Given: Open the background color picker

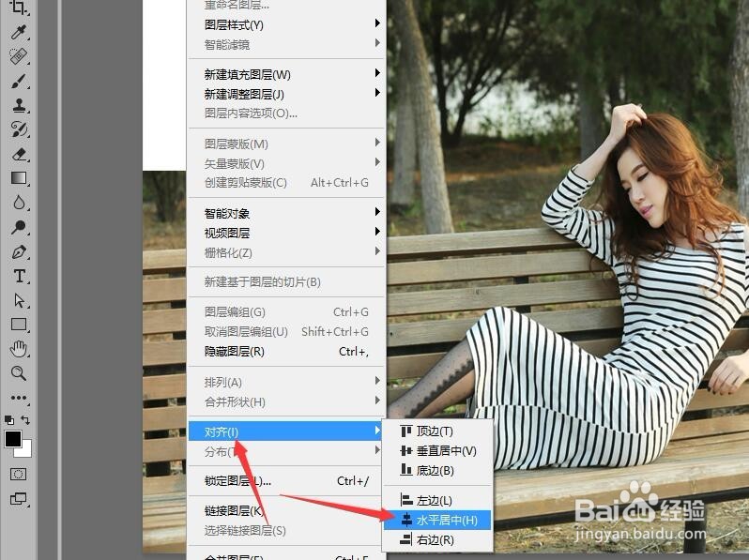Looking at the screenshot, I should (x=26, y=451).
